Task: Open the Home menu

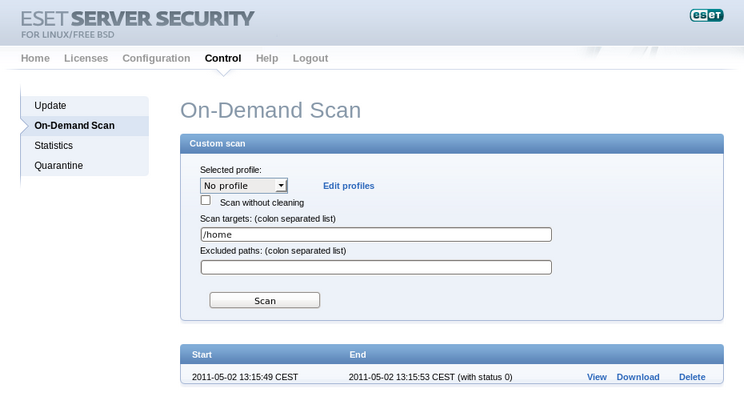Action: [x=35, y=58]
